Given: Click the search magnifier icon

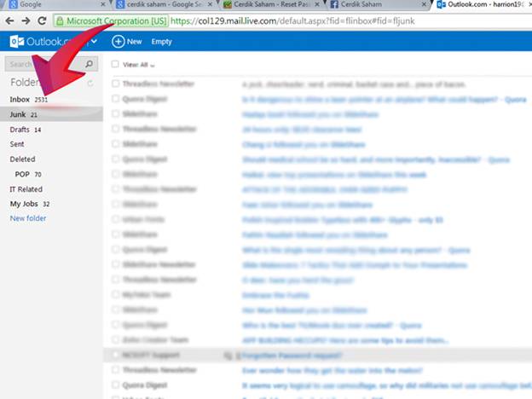Looking at the screenshot, I should point(90,64).
